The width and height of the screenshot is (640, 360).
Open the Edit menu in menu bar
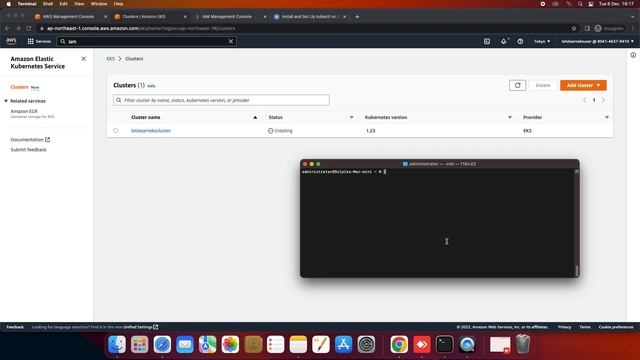click(63, 4)
